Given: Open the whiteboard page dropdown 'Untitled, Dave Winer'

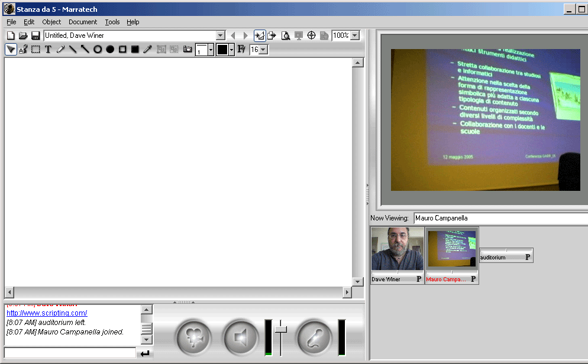Looking at the screenshot, I should (221, 35).
